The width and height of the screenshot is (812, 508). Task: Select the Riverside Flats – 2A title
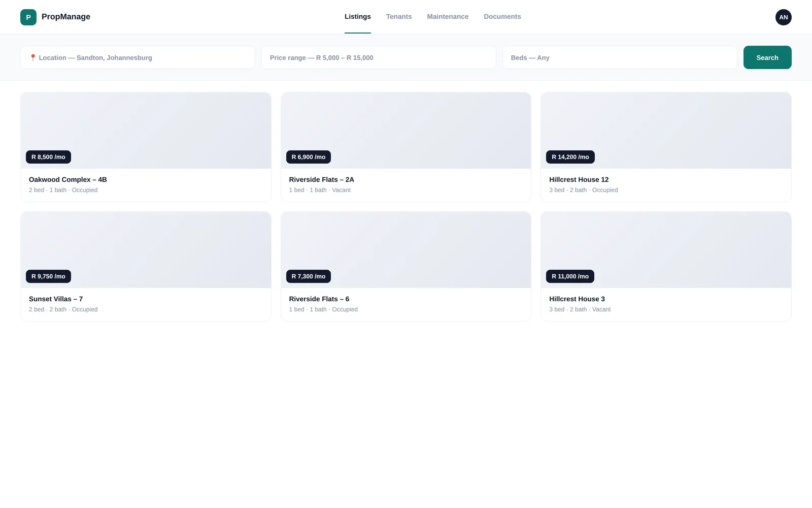322,179
